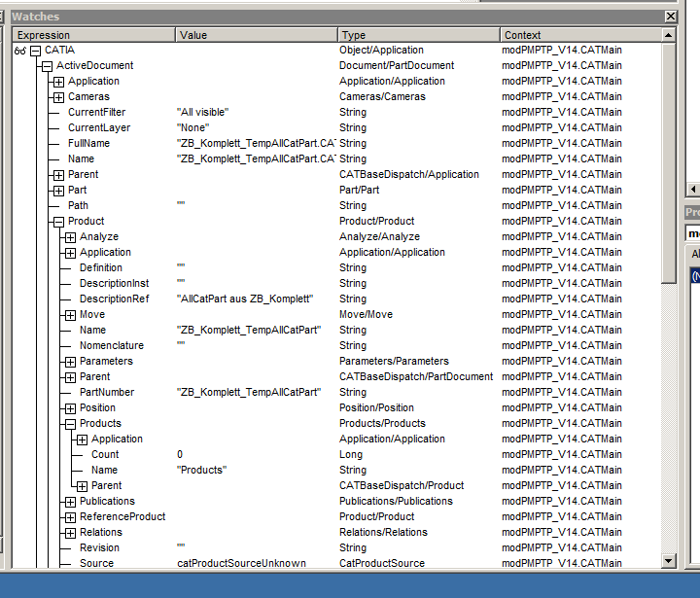Select the CurrentFilter row
The image size is (700, 598).
point(337,112)
